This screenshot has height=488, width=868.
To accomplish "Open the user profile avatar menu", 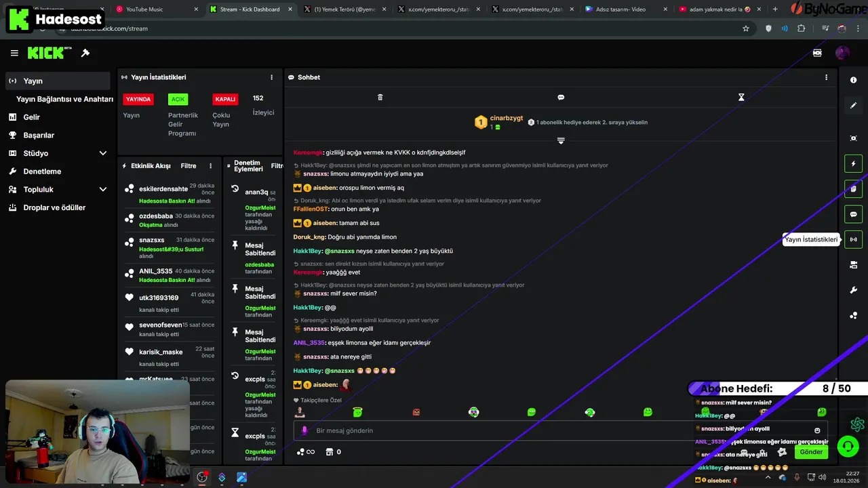I will [x=842, y=53].
